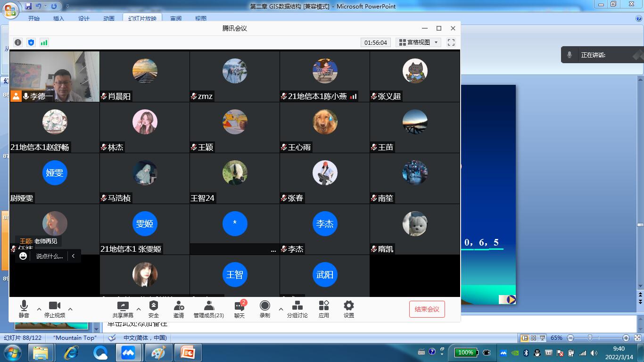Toggle the 静音 (Mute) microphone

[x=24, y=309]
